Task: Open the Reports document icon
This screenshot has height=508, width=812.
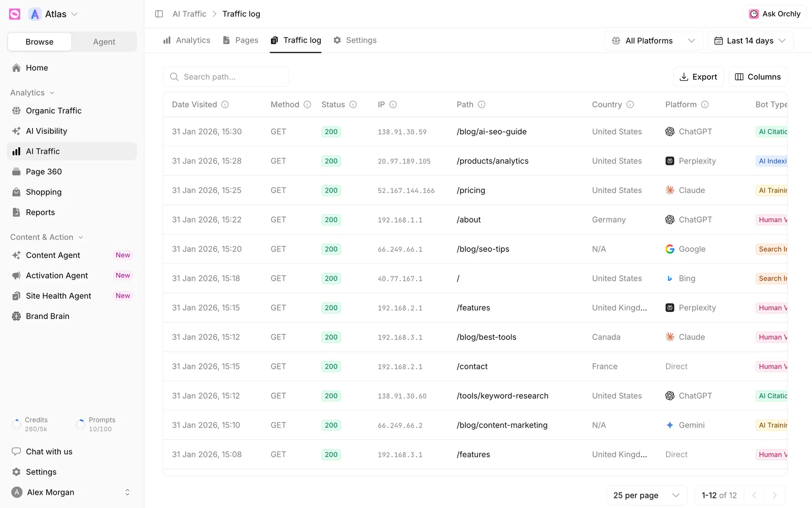Action: [16, 212]
